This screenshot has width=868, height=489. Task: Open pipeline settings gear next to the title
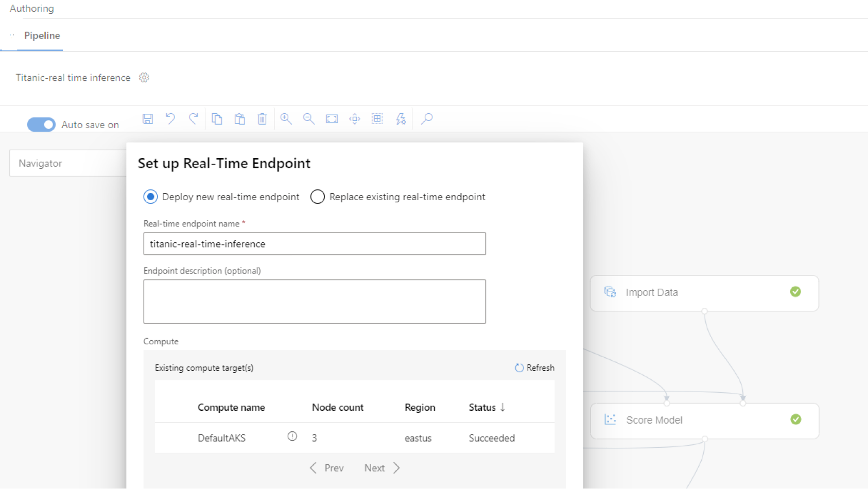144,78
